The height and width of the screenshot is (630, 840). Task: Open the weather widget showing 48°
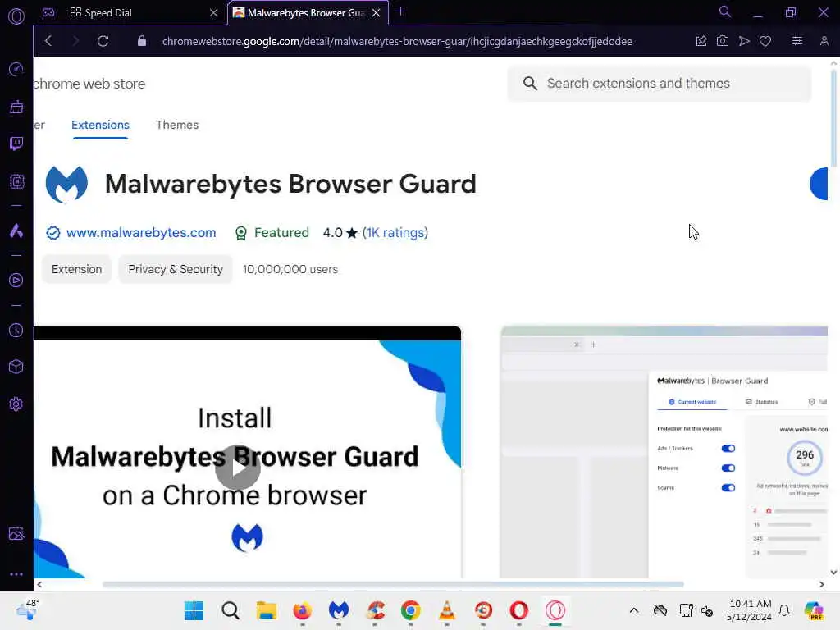click(27, 609)
